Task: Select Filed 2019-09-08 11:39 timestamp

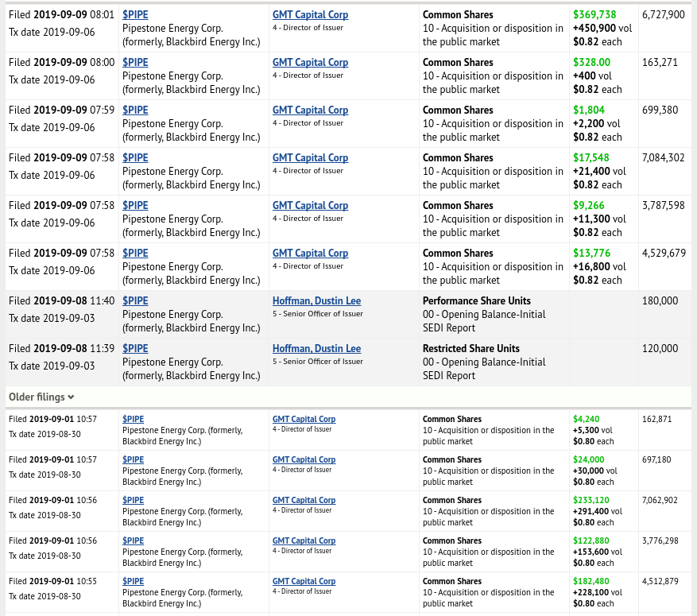Action: tap(61, 348)
